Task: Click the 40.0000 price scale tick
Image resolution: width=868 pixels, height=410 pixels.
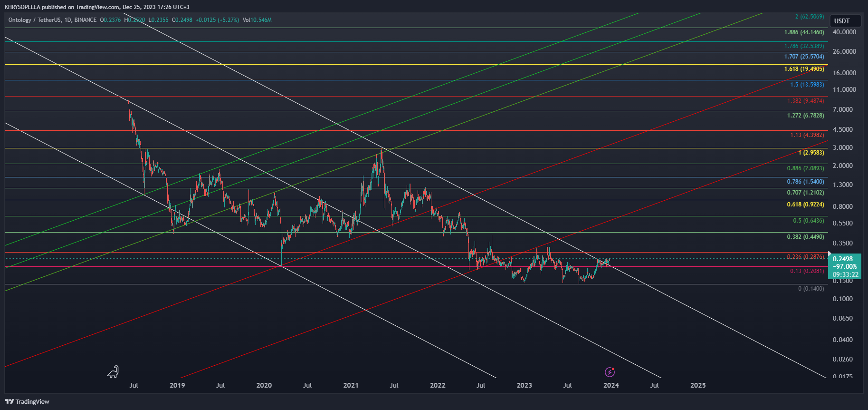Action: click(844, 32)
